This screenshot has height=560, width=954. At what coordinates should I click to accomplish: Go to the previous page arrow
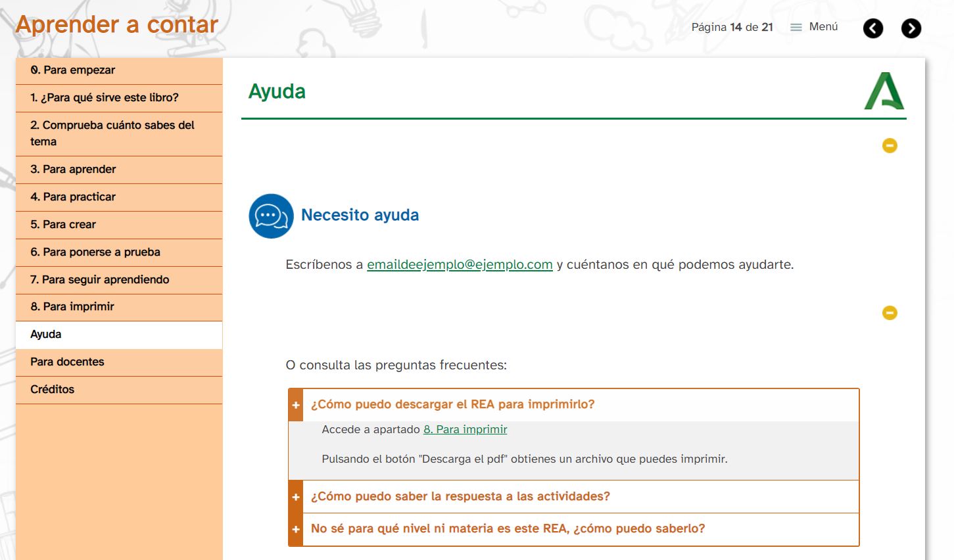coord(872,28)
